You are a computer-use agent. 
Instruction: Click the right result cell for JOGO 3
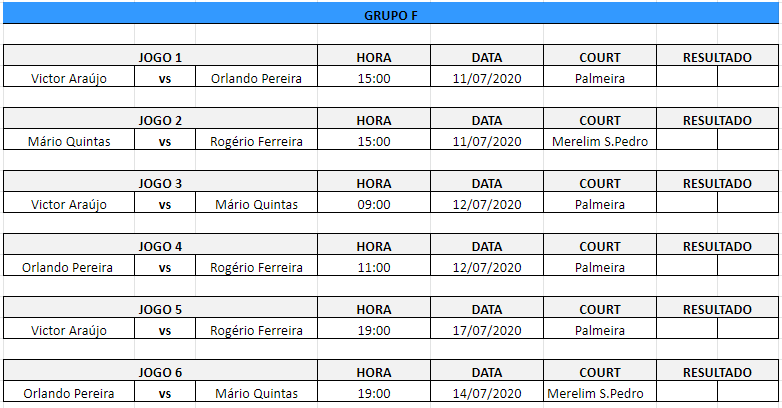[x=748, y=204]
